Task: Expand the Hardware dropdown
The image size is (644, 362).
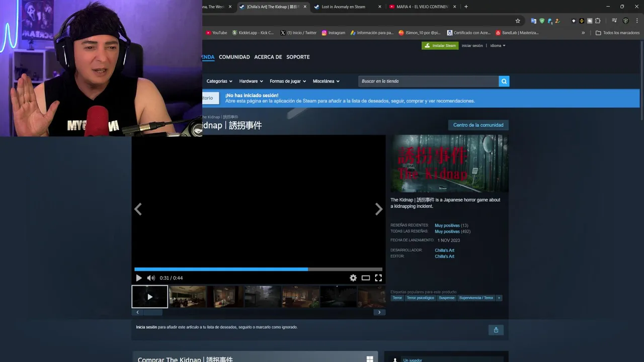Action: point(251,81)
